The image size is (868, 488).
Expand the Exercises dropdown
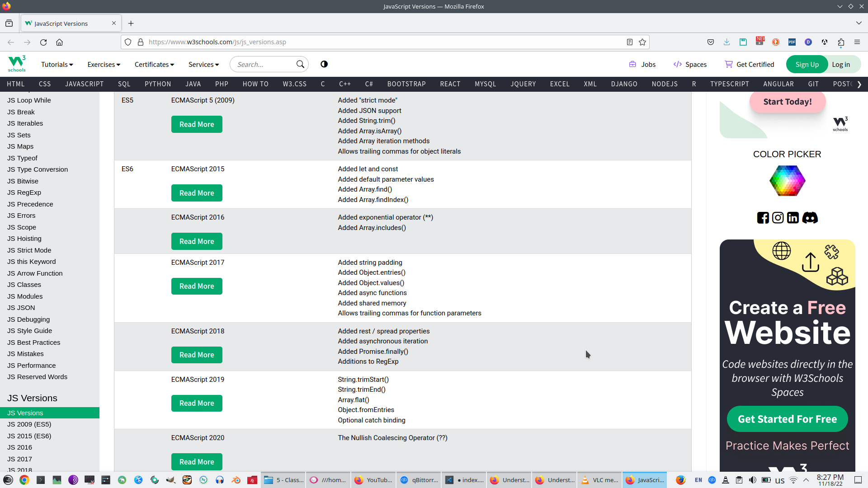tap(104, 65)
